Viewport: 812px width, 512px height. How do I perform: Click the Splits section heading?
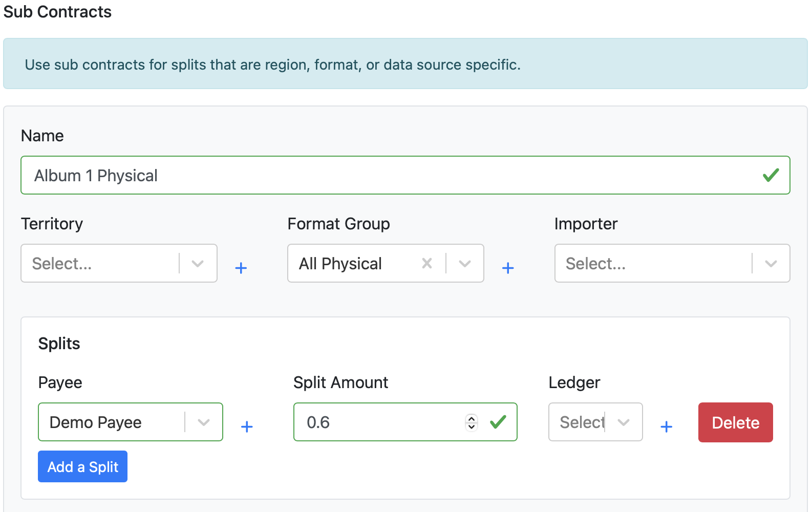pos(59,344)
